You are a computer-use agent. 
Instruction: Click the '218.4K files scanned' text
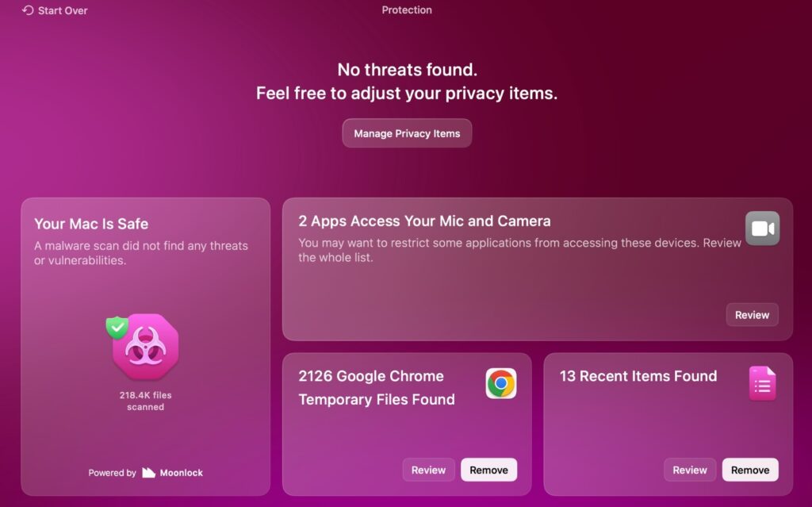tap(146, 401)
